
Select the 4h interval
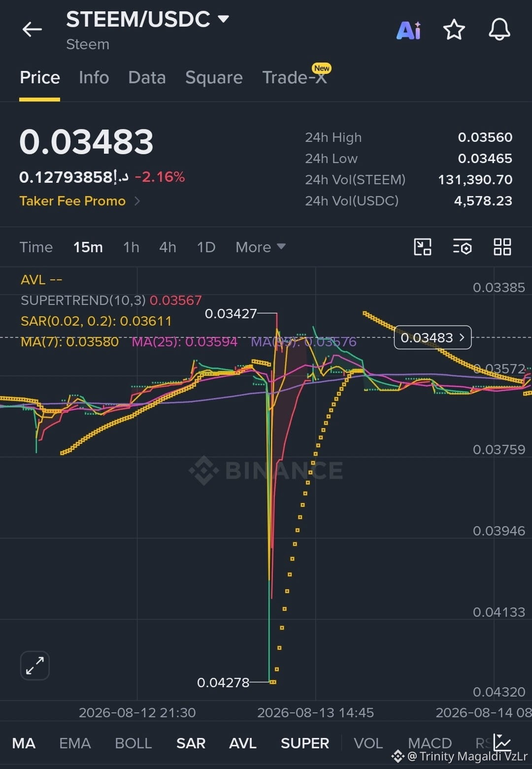(x=167, y=247)
